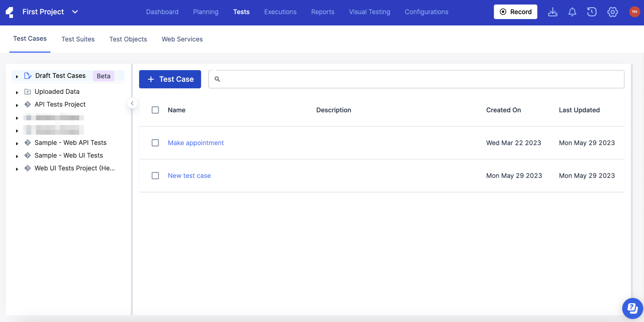Viewport: 644px width, 322px height.
Task: Switch to Test Cases tab
Action: tap(30, 39)
